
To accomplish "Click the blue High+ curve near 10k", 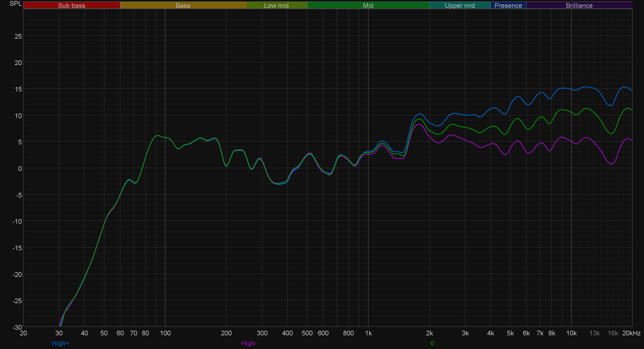I will point(571,89).
